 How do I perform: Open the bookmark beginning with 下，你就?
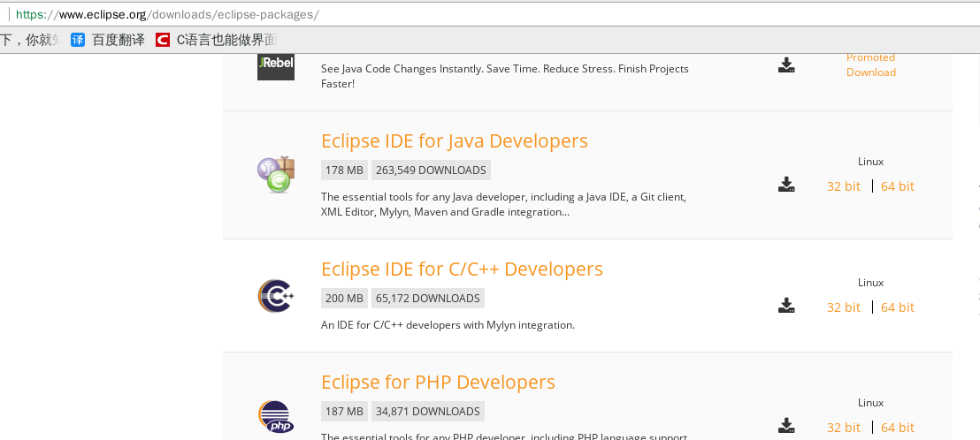[x=30, y=40]
